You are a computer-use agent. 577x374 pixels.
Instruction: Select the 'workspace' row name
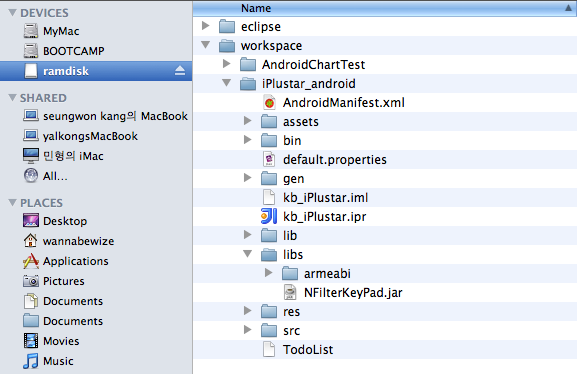(x=272, y=46)
